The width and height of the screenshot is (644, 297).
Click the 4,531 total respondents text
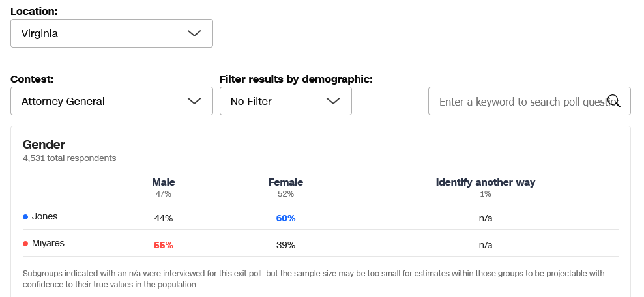69,158
